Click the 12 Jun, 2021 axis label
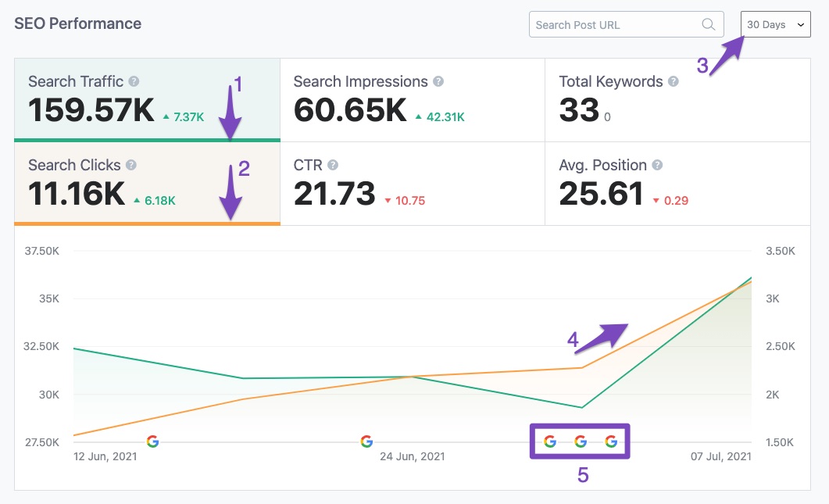The width and height of the screenshot is (829, 504). pos(105,456)
